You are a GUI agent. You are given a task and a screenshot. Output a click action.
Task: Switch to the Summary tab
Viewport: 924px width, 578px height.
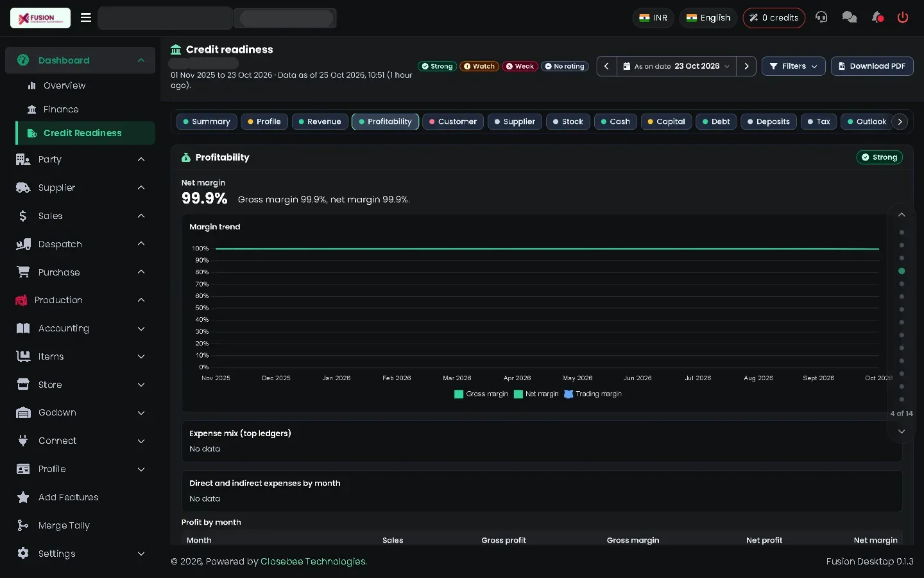point(207,121)
